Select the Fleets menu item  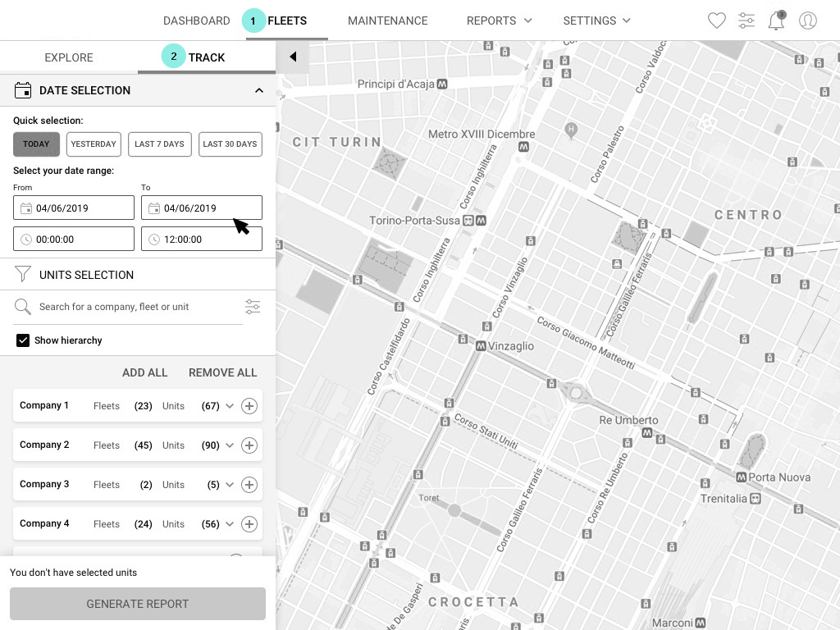pyautogui.click(x=287, y=21)
